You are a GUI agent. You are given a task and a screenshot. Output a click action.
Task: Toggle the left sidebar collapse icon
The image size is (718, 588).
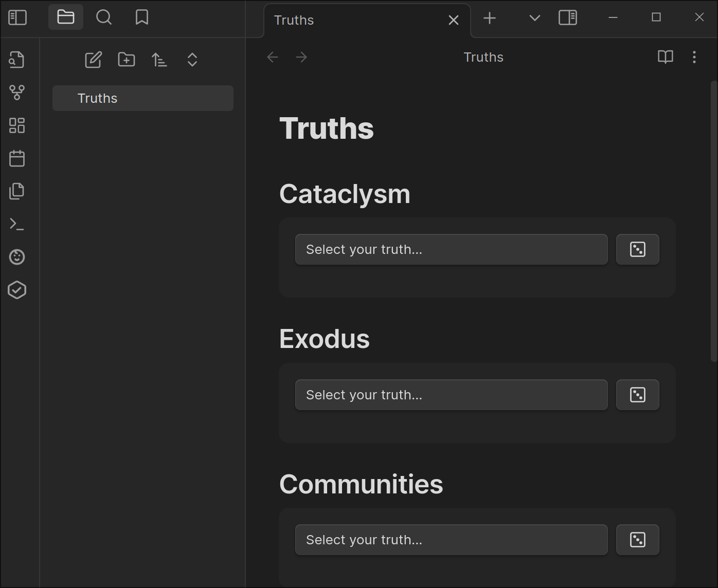pos(17,17)
